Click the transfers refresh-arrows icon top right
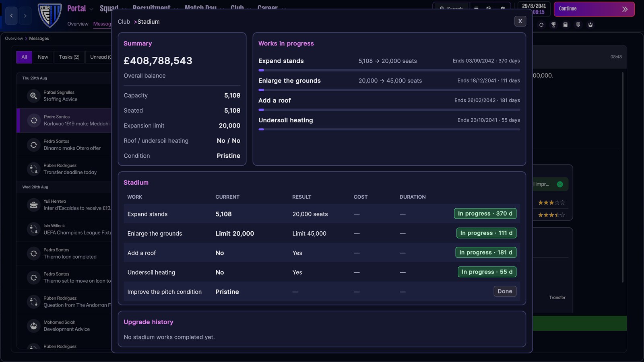Screen dimensions: 644x362 (541, 25)
